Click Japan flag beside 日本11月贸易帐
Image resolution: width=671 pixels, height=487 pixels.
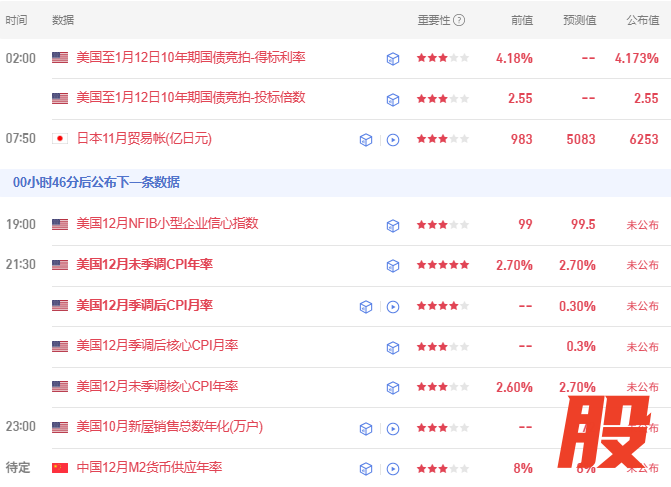[x=60, y=139]
